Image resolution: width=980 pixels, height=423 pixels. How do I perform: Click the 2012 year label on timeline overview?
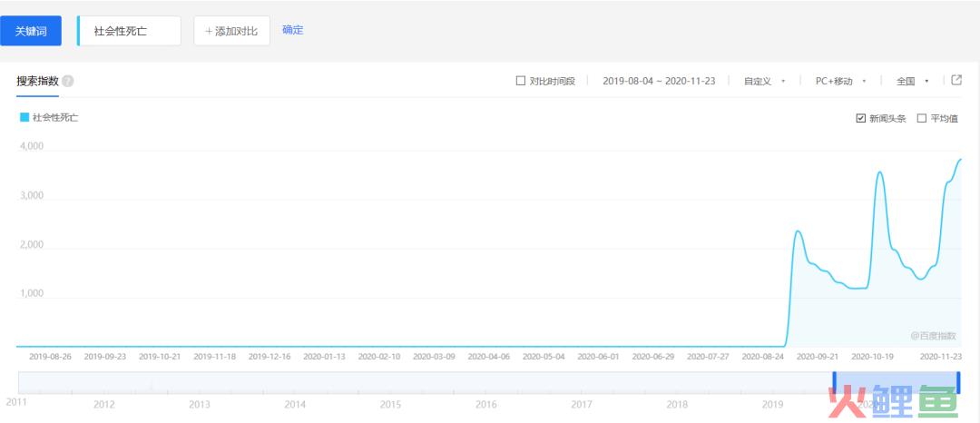pyautogui.click(x=103, y=404)
